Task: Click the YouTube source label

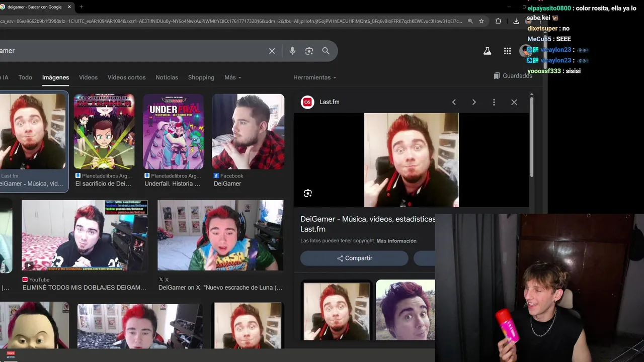Action: point(36,280)
